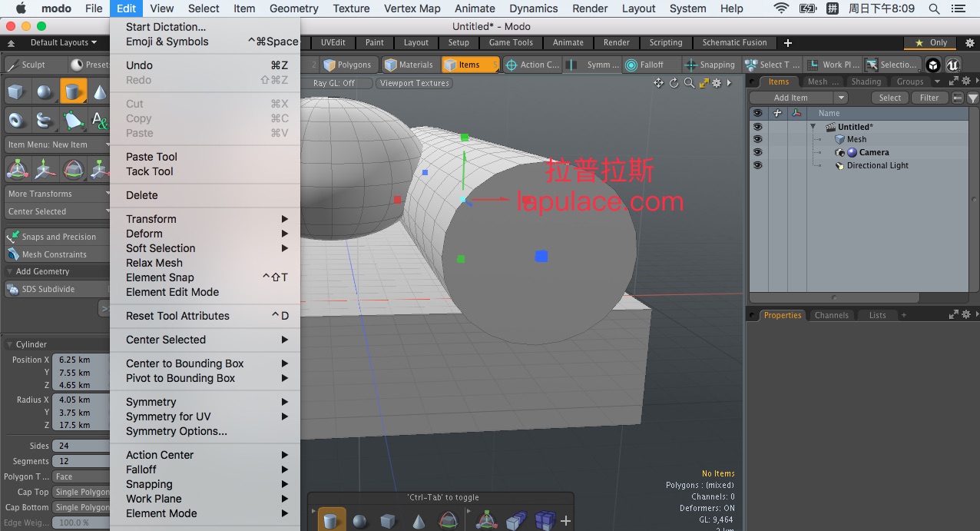
Task: Open the viewport settings gear
Action: coord(717,83)
